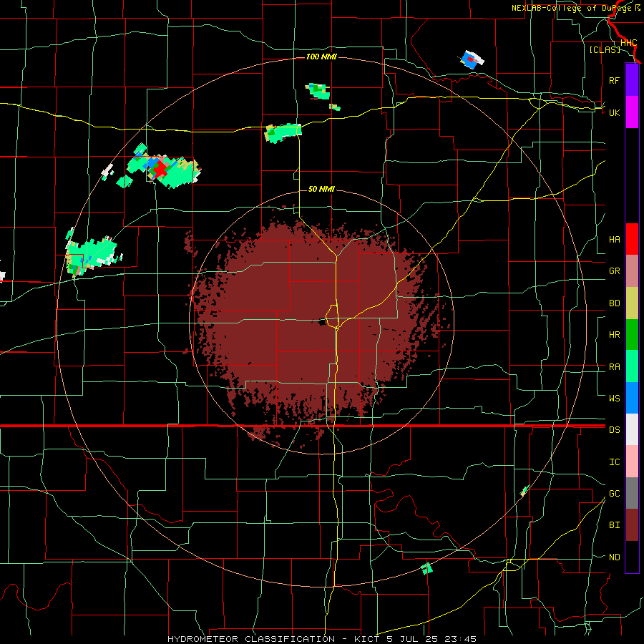This screenshot has height=644, width=644.
Task: Click the NEXLAB-College of DuPage credit text
Action: pyautogui.click(x=575, y=8)
